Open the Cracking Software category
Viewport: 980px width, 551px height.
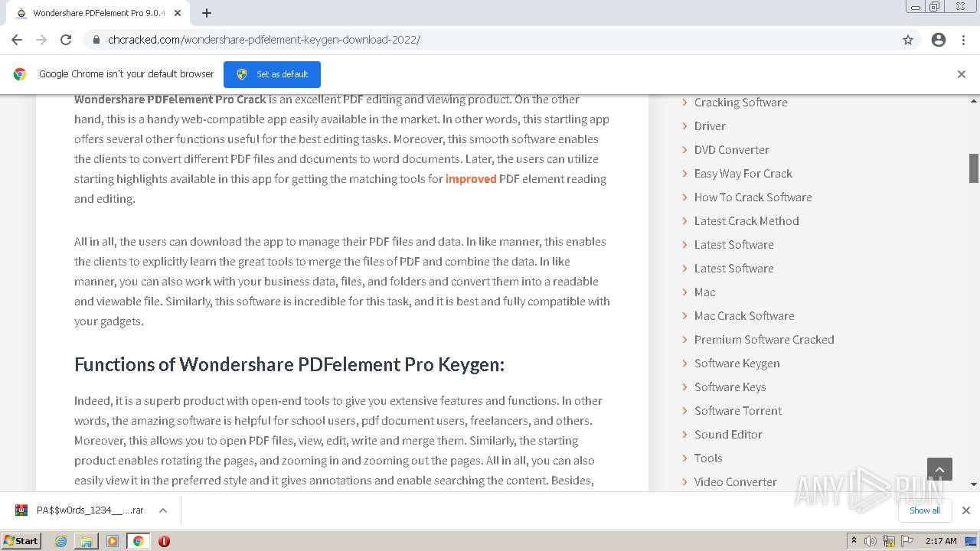740,103
